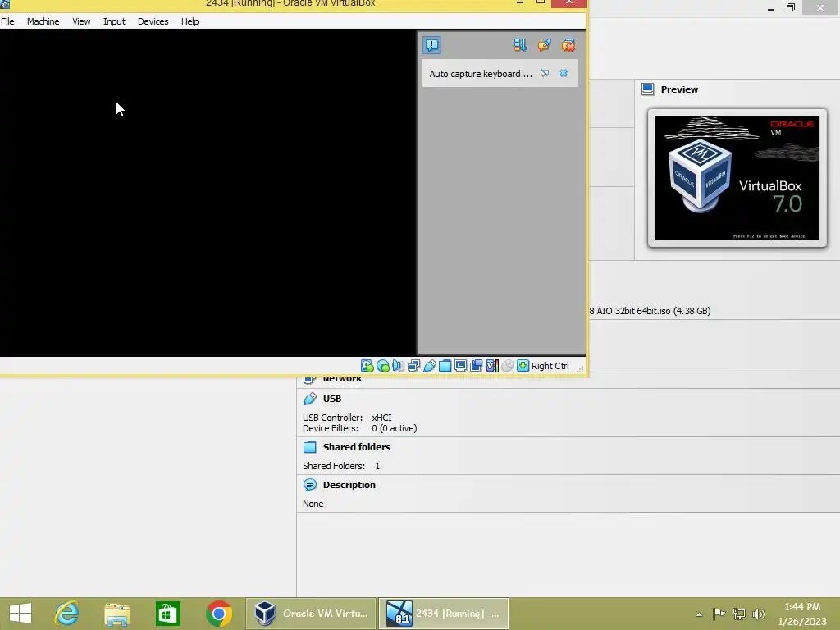Click the network tray icon
This screenshot has height=630, width=840.
tap(739, 614)
